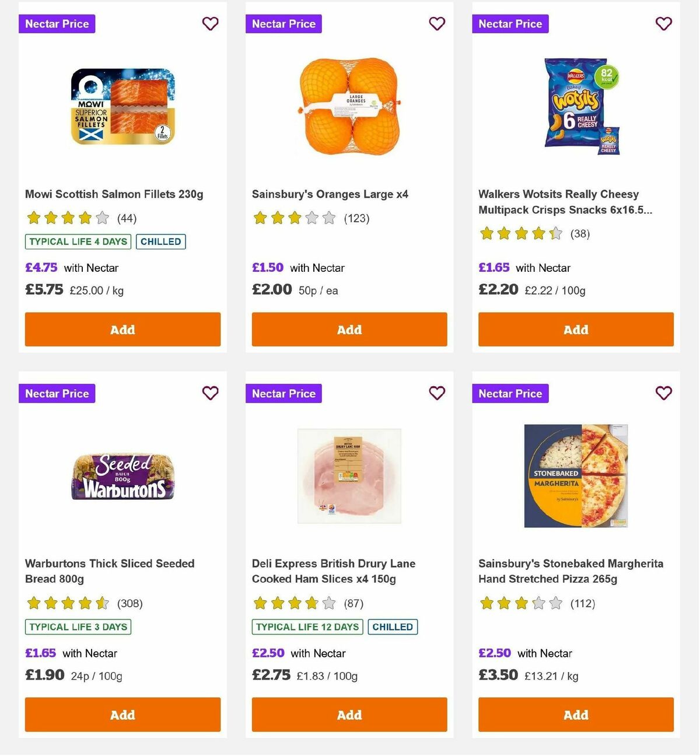Click the fourth star on the ham rating
The height and width of the screenshot is (756, 700).
point(310,604)
